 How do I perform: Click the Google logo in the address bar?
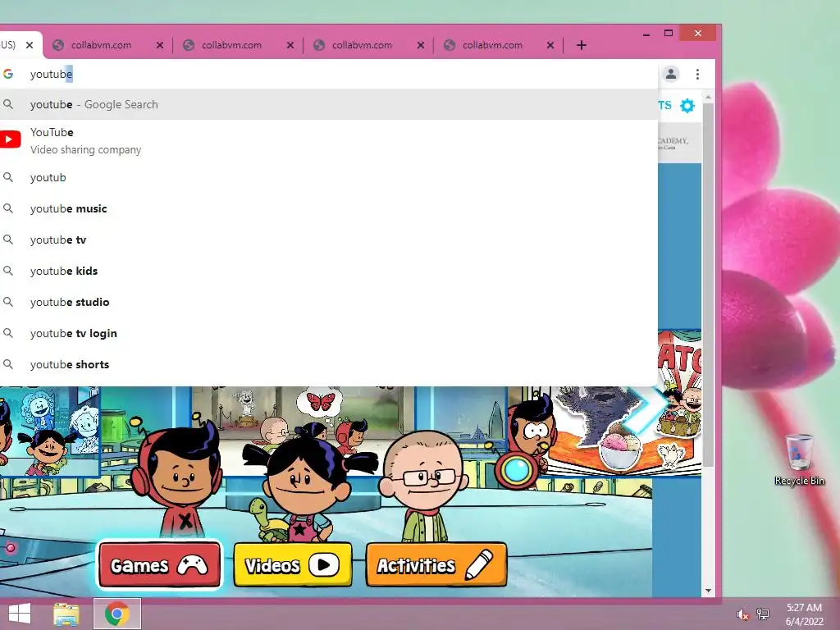8,74
